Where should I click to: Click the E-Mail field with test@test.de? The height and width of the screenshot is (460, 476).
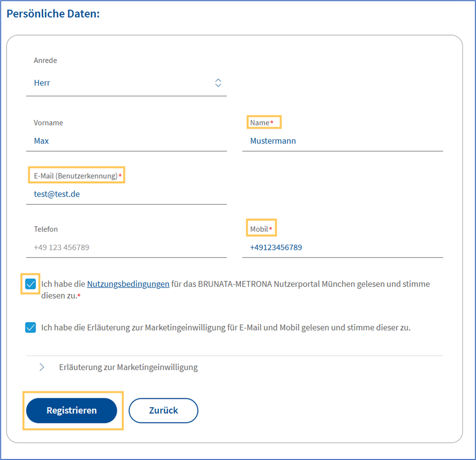[x=126, y=194]
